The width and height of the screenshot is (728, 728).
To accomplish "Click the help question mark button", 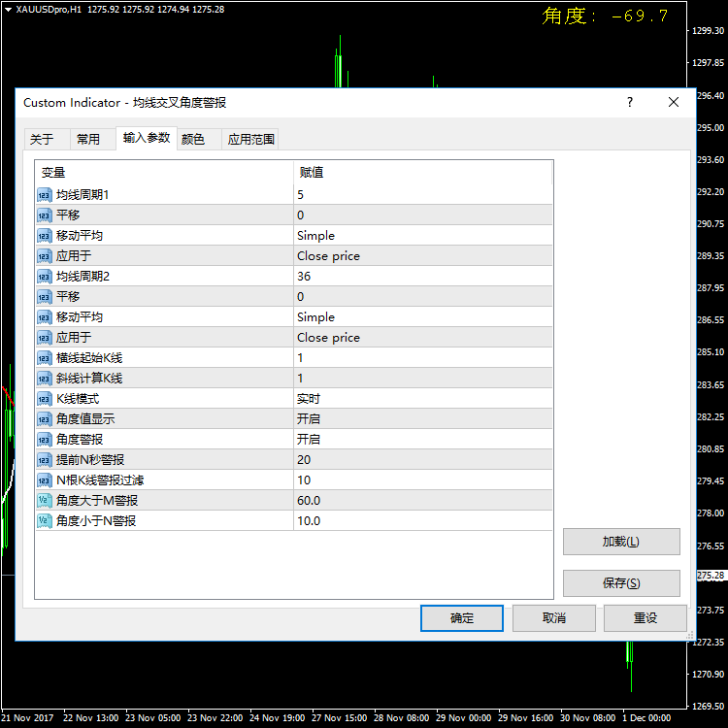I will (630, 102).
